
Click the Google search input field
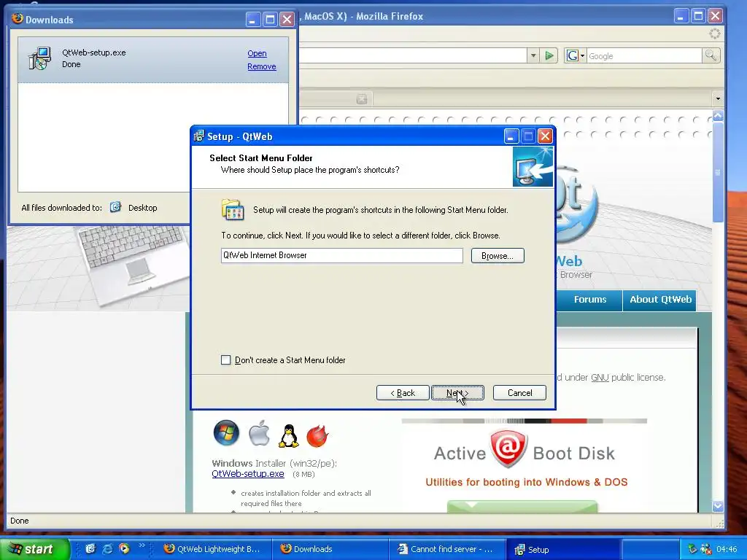[644, 55]
